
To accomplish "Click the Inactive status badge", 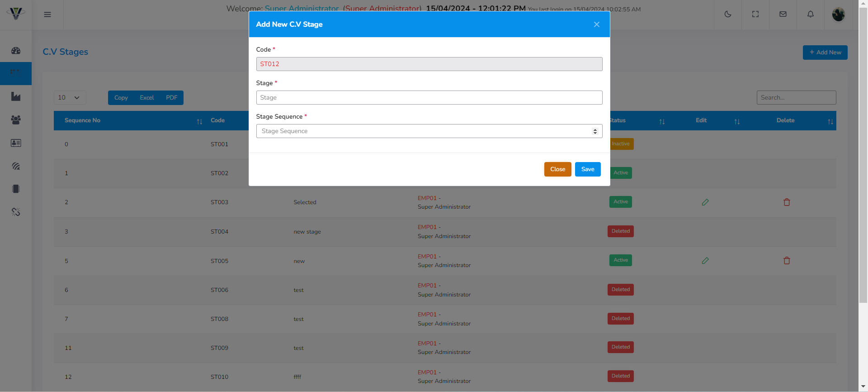I will pos(622,144).
